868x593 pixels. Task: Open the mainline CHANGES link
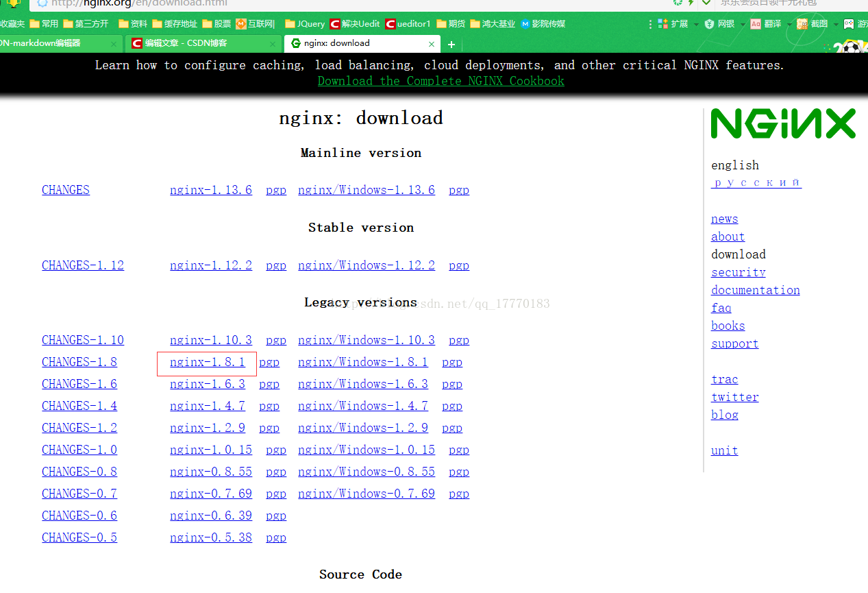point(66,190)
